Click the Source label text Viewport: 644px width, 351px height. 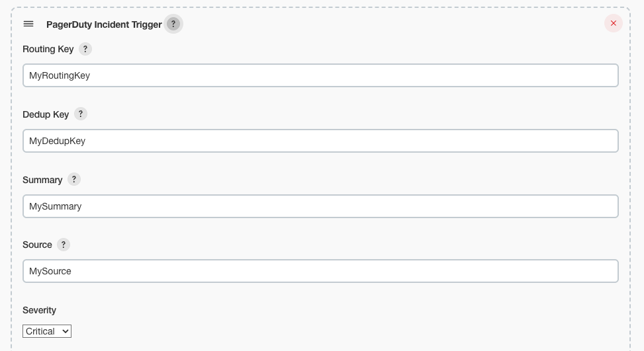(x=37, y=245)
